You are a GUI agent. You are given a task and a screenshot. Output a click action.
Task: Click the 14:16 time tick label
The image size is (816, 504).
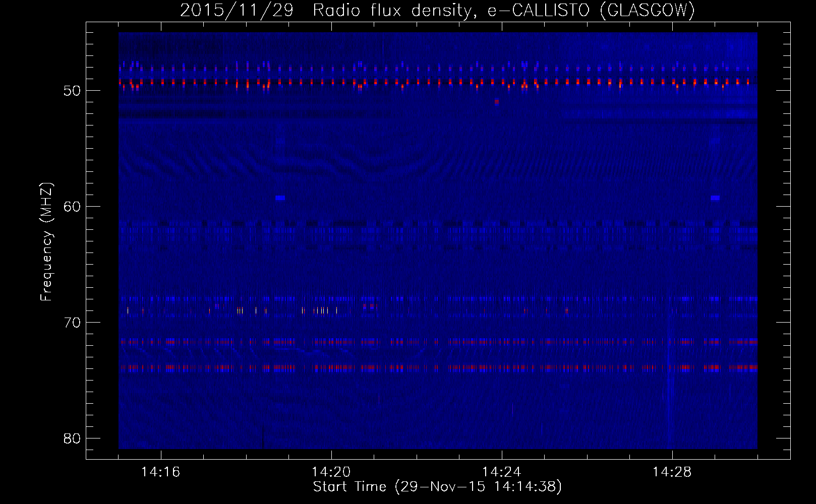tap(160, 472)
